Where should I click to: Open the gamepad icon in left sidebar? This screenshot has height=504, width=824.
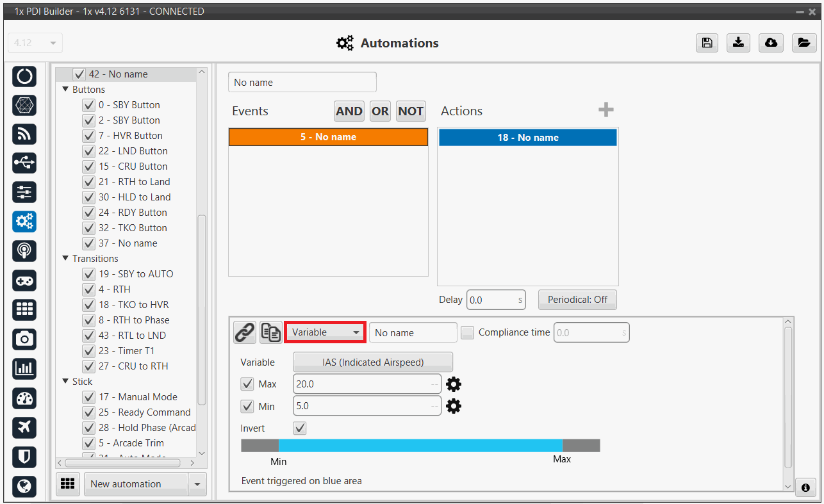click(x=24, y=280)
